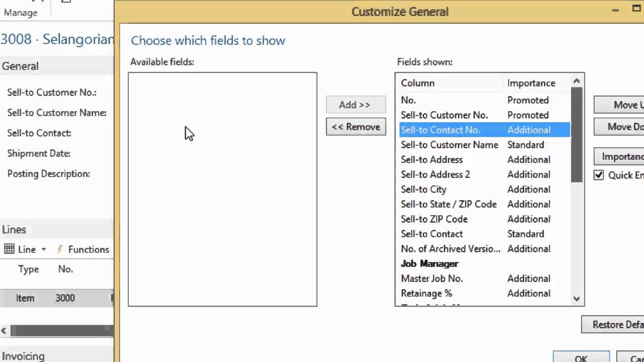Select the 'Job Manager' group row
644x362 pixels.
pos(485,263)
